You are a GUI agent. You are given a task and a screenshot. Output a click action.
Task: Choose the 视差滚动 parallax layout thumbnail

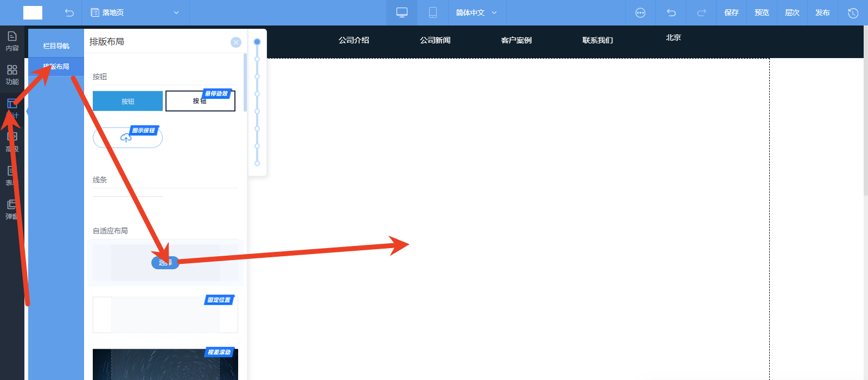tap(165, 364)
